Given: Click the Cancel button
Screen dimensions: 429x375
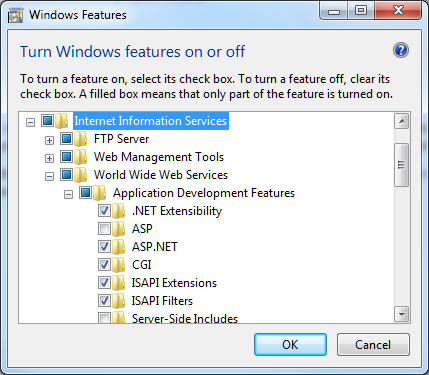Looking at the screenshot, I should click(x=373, y=345).
